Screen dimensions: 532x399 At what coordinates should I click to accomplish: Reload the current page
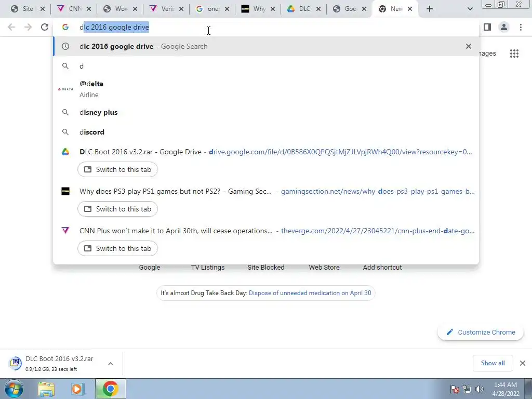[45, 27]
